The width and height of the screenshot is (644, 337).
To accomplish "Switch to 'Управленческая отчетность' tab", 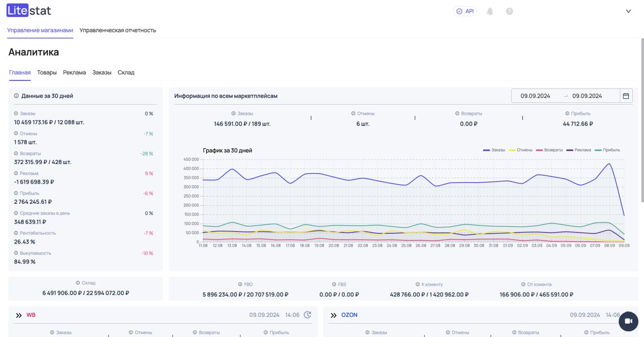I will [x=118, y=30].
